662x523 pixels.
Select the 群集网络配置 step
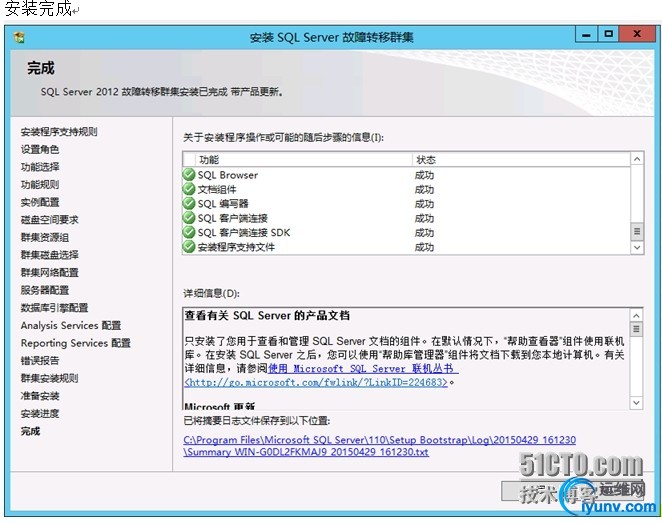[49, 273]
